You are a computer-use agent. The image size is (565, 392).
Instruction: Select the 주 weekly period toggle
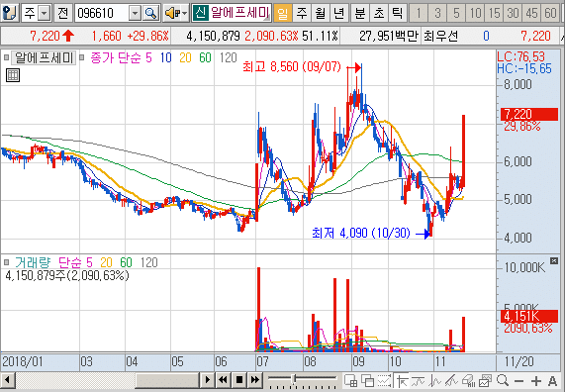tap(302, 13)
